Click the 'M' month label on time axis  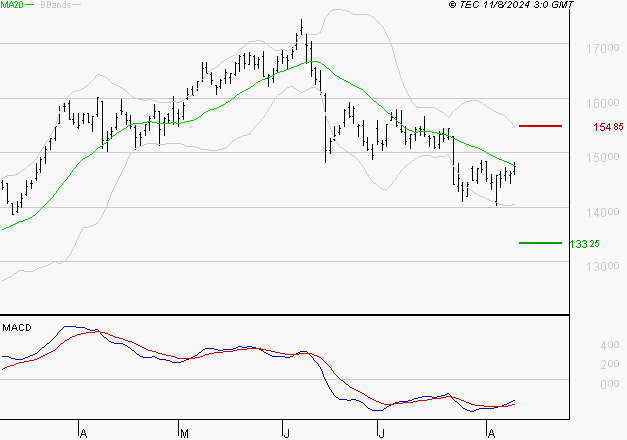click(184, 433)
